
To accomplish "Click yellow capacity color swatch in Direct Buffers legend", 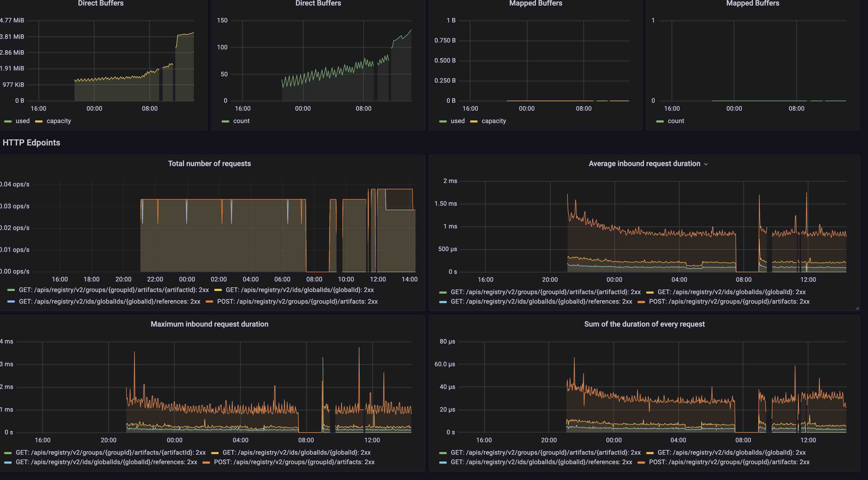I will 39,121.
